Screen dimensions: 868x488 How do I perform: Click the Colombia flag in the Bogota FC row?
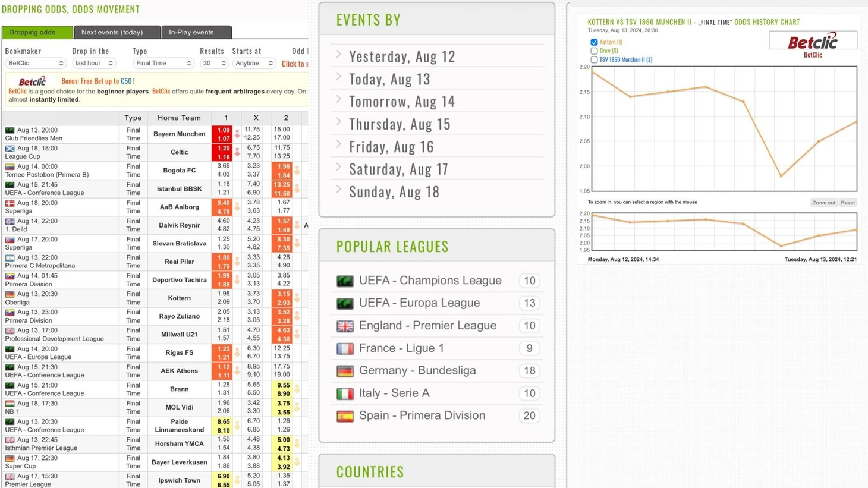tap(10, 167)
